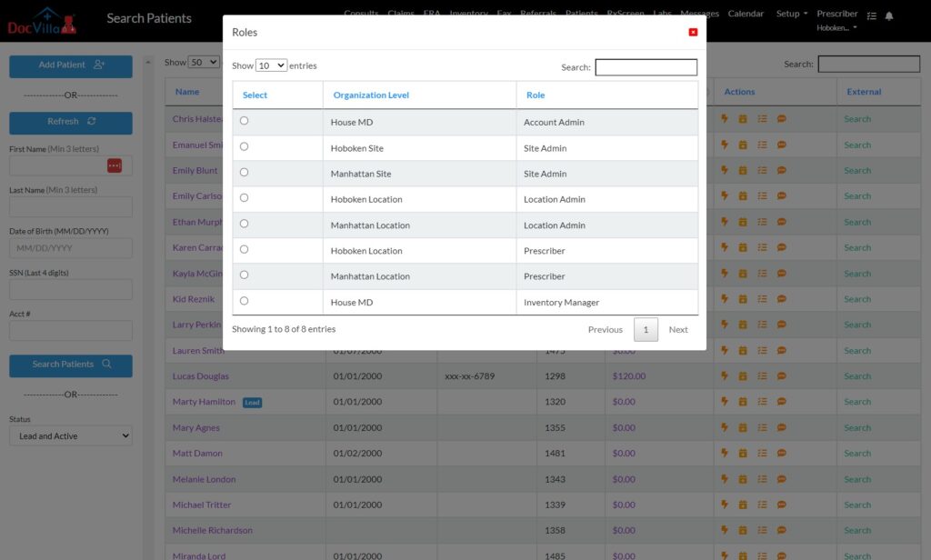Click the SSN last 4 digits field
The width and height of the screenshot is (931, 560).
(71, 290)
